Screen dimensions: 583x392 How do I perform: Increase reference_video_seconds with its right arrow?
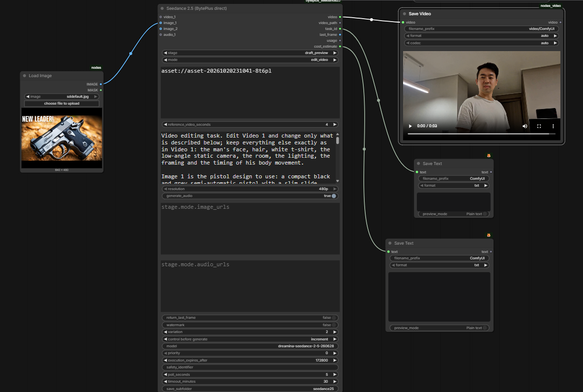click(335, 124)
